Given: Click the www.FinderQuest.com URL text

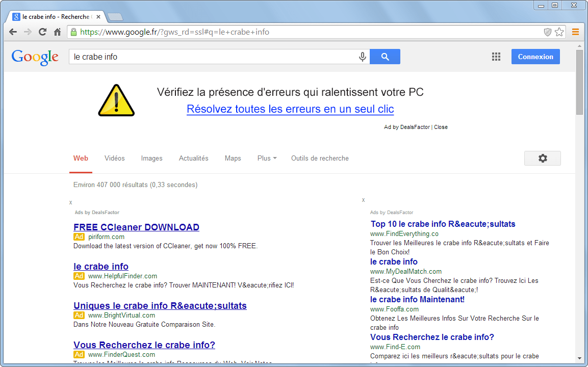Looking at the screenshot, I should tap(121, 355).
